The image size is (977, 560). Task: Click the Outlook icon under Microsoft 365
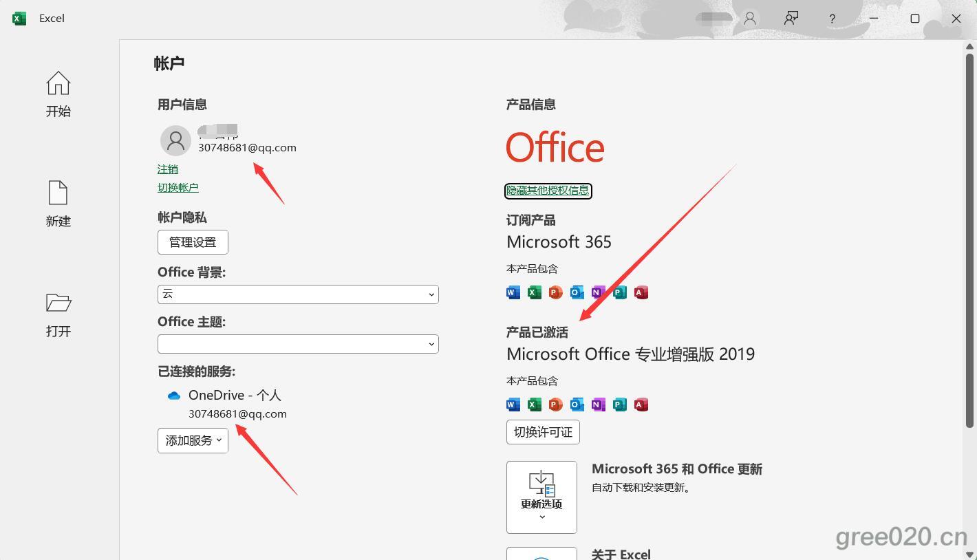pos(577,292)
